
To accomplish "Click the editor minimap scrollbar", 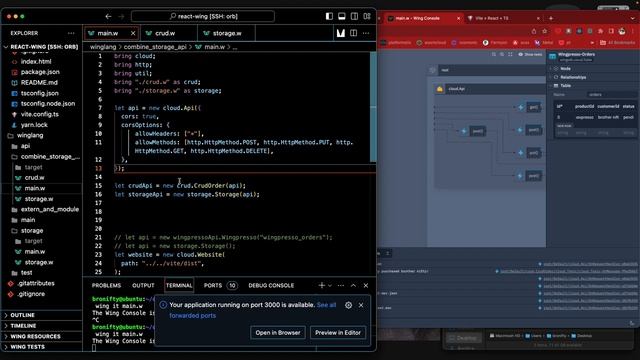I will pos(373,107).
